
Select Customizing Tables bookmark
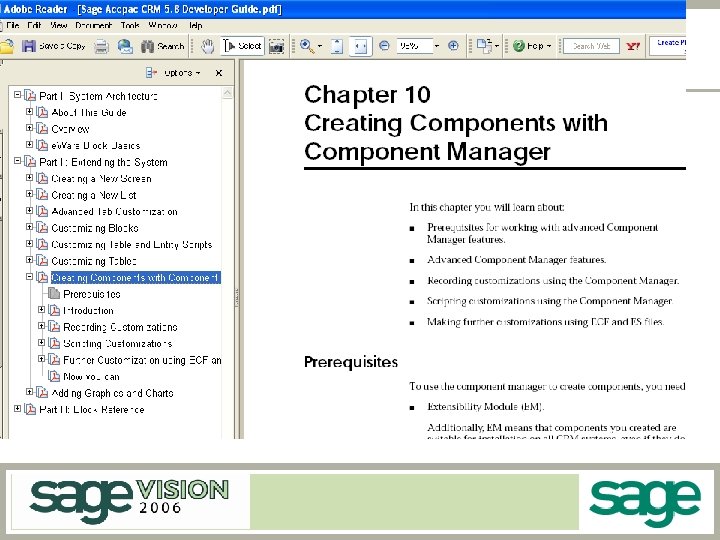tap(94, 261)
